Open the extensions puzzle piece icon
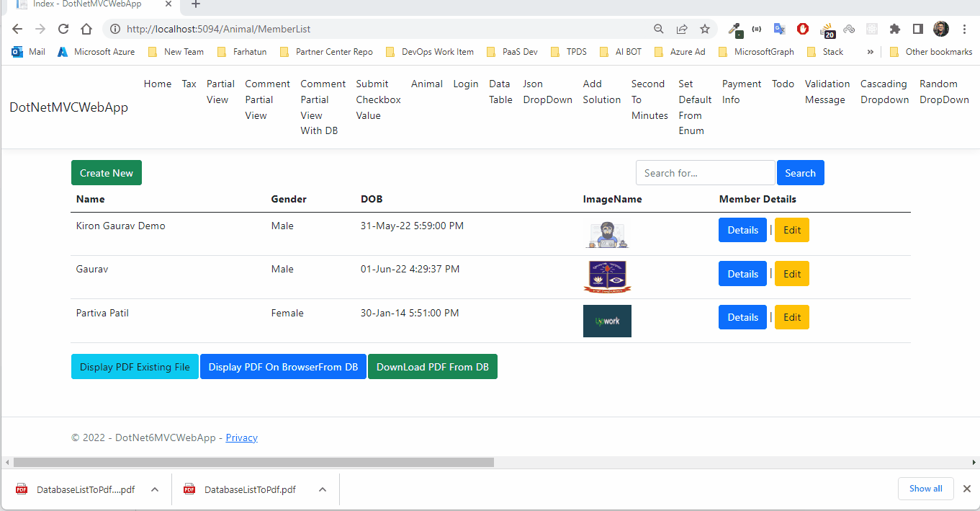 895,29
